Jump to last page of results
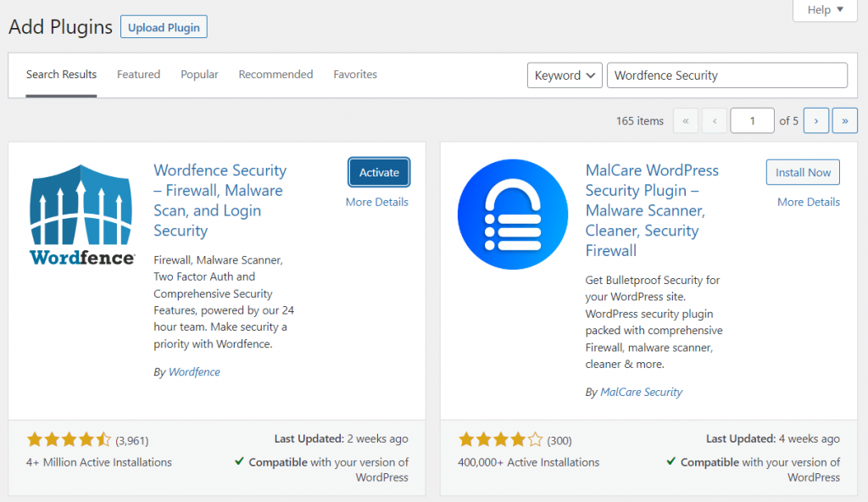 coord(844,121)
